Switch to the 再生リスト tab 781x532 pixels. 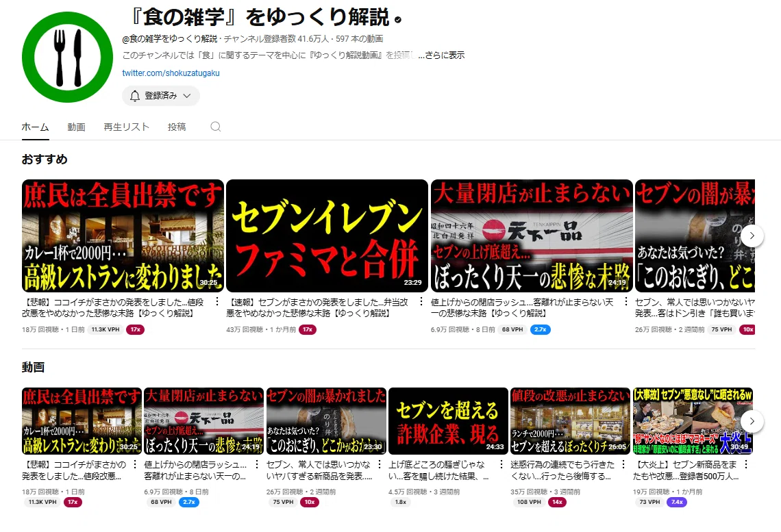pyautogui.click(x=127, y=127)
